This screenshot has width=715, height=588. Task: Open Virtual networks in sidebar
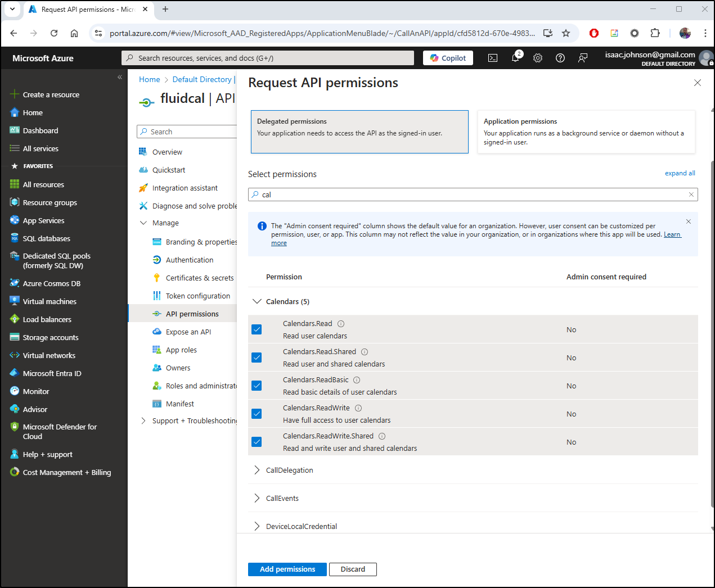49,355
